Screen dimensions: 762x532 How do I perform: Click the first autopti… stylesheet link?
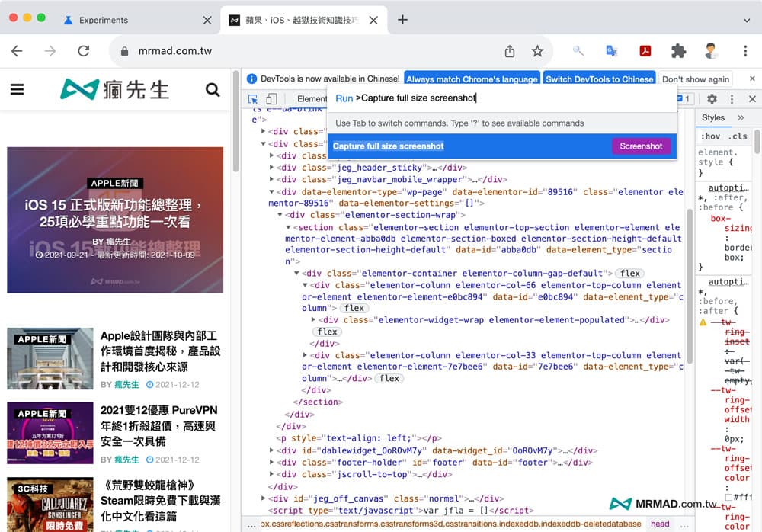728,187
